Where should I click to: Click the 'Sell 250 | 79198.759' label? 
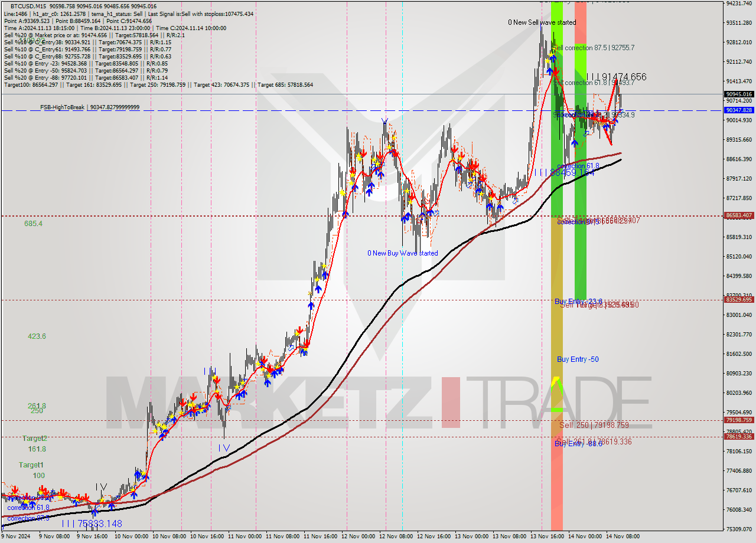(x=594, y=425)
